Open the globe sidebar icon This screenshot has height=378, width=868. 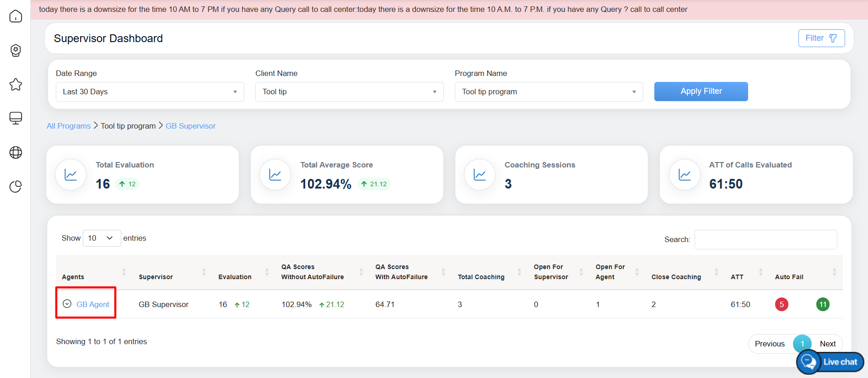(16, 152)
